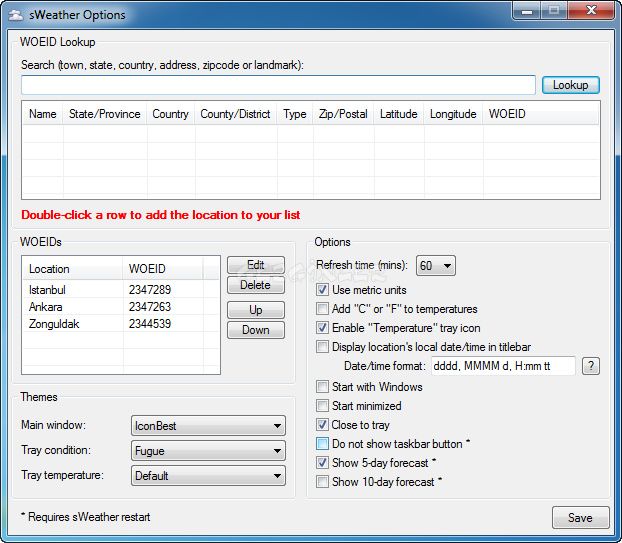Move the selected location Down
The height and width of the screenshot is (543, 622).
(x=256, y=330)
